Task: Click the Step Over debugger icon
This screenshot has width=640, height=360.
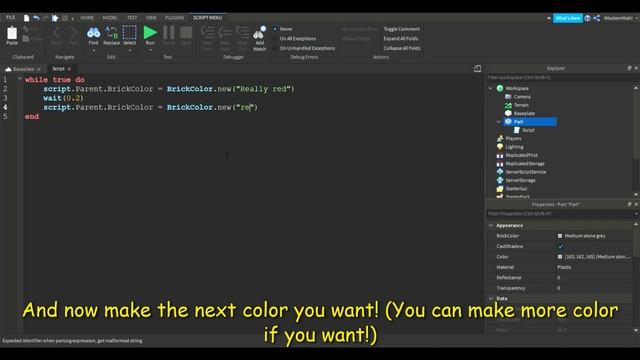Action: pyautogui.click(x=225, y=33)
